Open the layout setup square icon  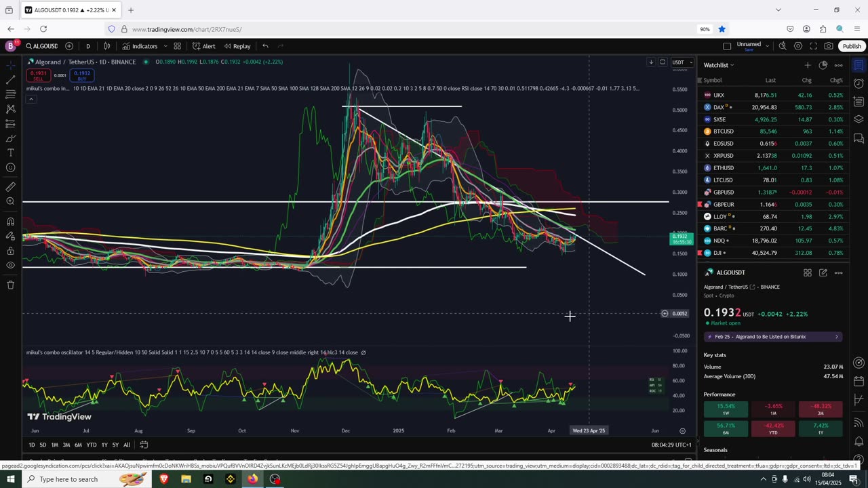tap(727, 46)
